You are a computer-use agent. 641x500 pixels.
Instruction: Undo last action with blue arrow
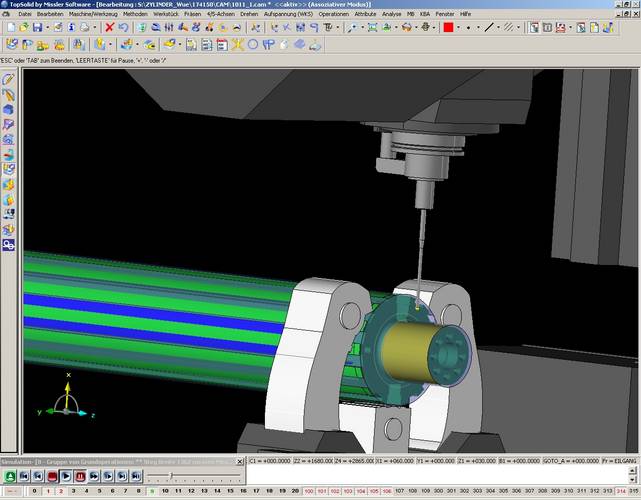pyautogui.click(x=123, y=27)
